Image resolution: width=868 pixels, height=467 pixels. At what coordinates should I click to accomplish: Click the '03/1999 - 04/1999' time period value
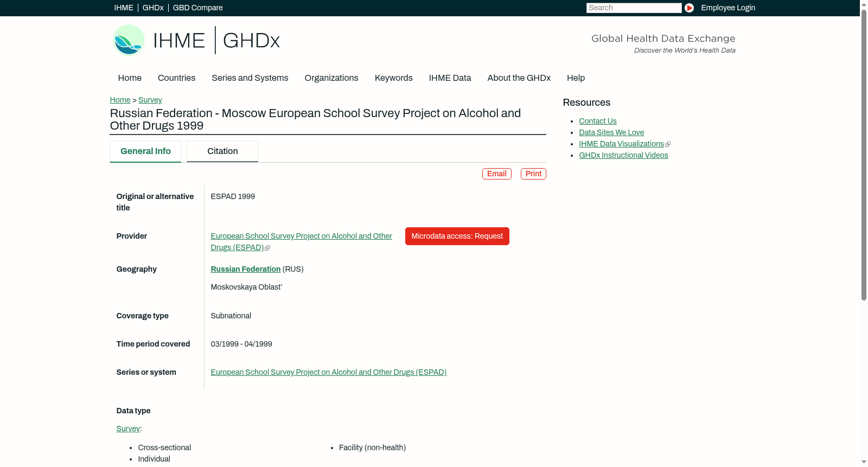pyautogui.click(x=241, y=344)
